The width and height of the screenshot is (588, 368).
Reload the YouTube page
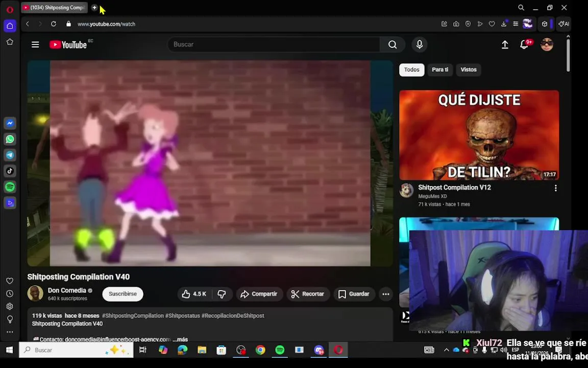(x=54, y=24)
